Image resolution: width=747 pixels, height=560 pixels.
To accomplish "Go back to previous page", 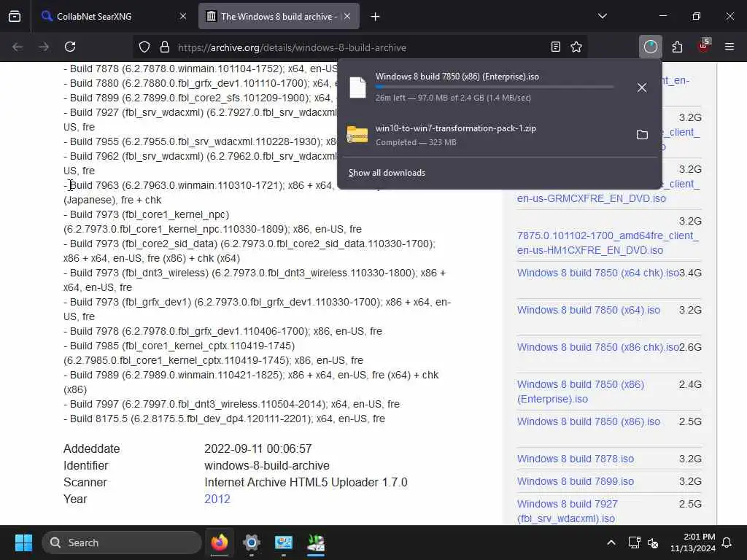I will coord(18,47).
